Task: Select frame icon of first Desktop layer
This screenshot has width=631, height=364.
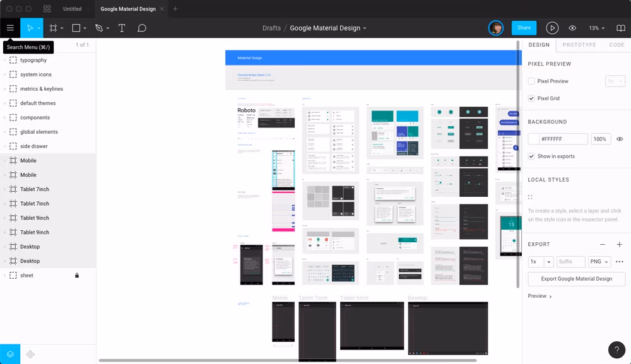Action: [13, 247]
